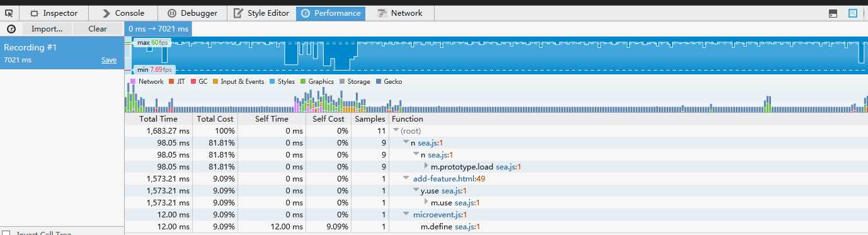
Task: Click the dock side toggle icon
Action: (853, 13)
